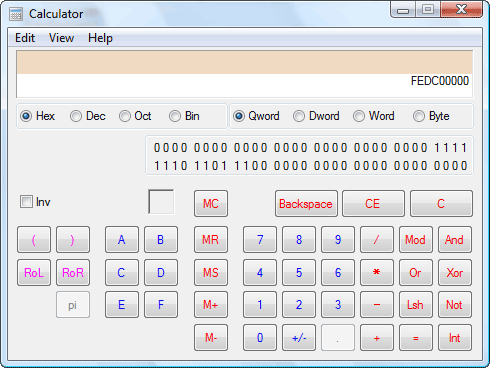Screen dimensions: 490x368
Task: Click the lowest 0000 bit group
Action: coord(451,166)
